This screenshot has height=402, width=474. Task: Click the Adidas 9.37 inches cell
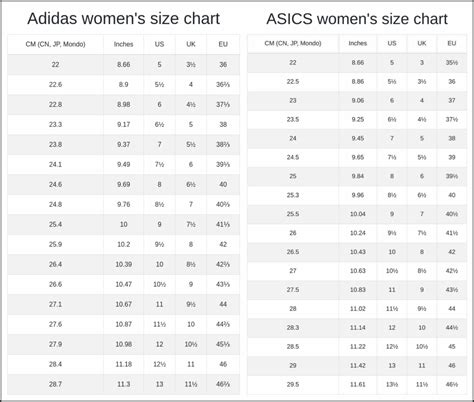(123, 144)
